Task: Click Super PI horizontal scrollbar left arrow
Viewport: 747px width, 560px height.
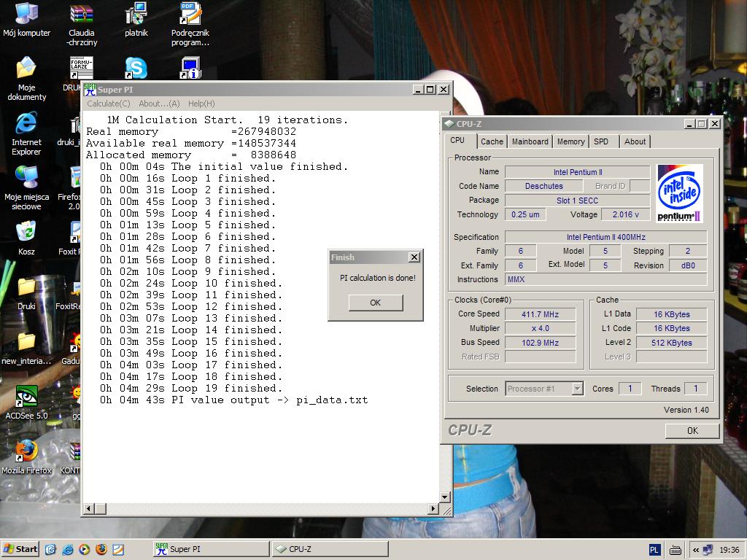Action: click(x=88, y=508)
